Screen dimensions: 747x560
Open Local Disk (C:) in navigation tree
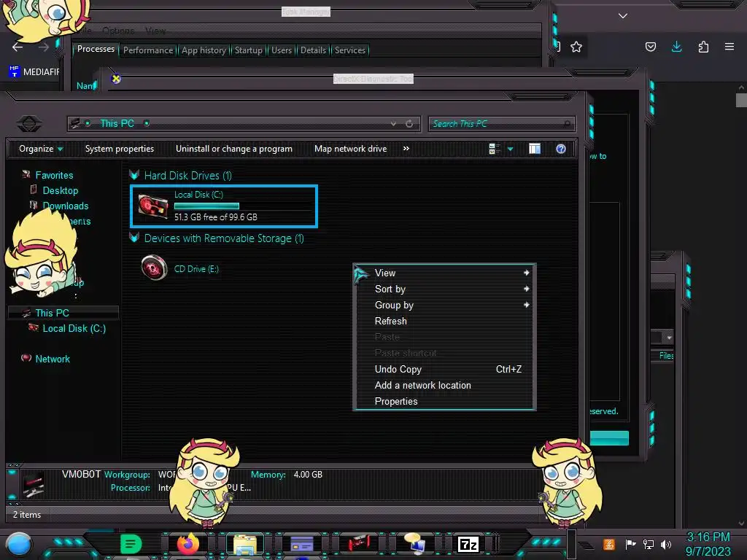click(74, 328)
